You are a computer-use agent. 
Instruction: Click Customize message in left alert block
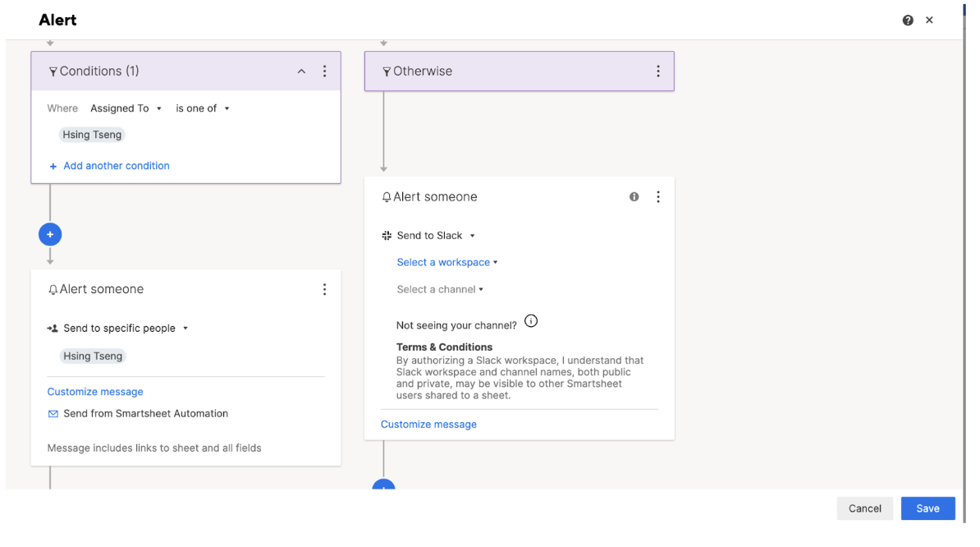95,391
